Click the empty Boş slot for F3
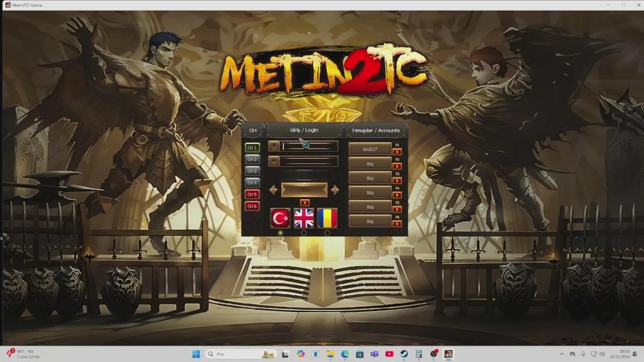Image resolution: width=644 pixels, height=362 pixels. pyautogui.click(x=370, y=178)
